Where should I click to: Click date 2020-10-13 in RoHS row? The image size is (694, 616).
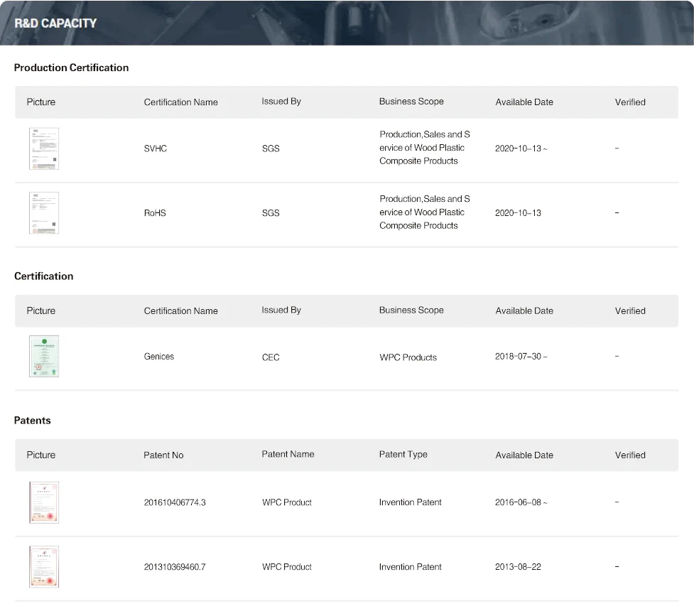[x=518, y=213]
